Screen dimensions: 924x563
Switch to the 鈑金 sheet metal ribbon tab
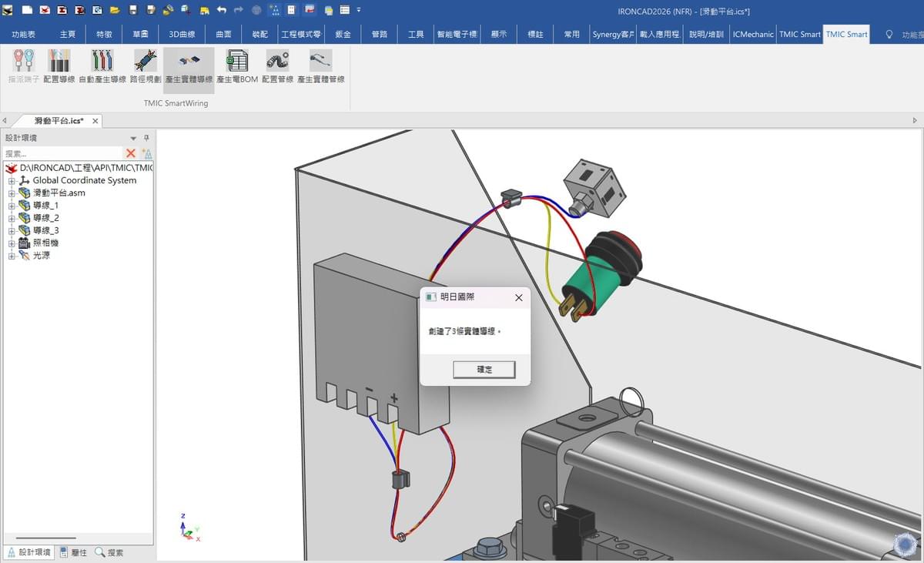343,35
